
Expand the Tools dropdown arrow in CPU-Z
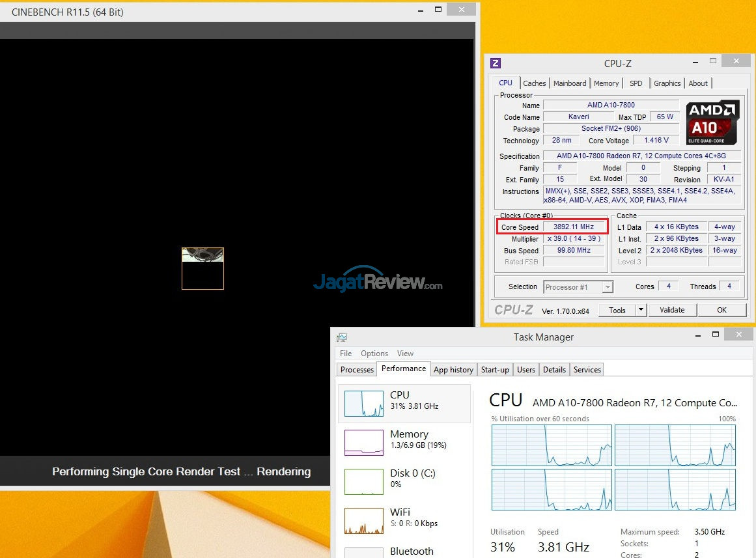(x=641, y=310)
